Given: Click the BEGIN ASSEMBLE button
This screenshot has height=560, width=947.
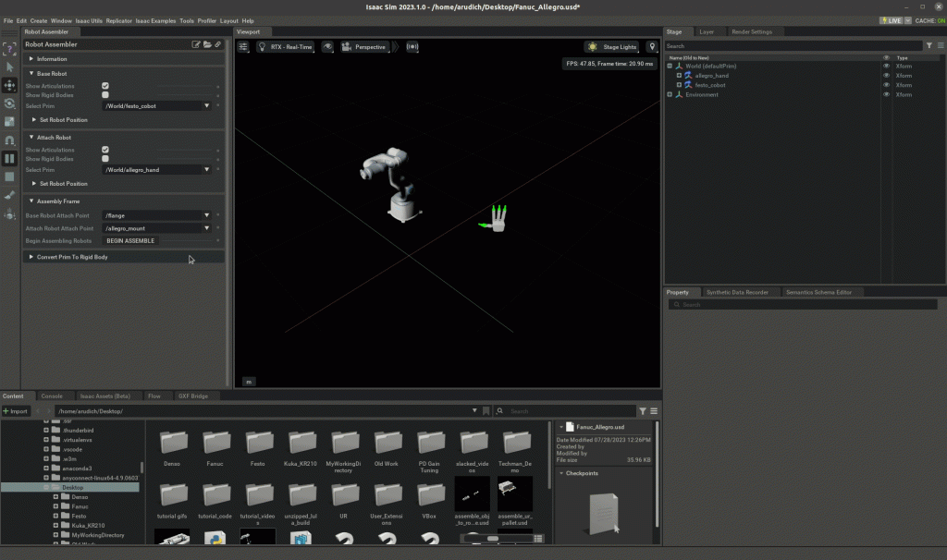Looking at the screenshot, I should click(x=130, y=240).
